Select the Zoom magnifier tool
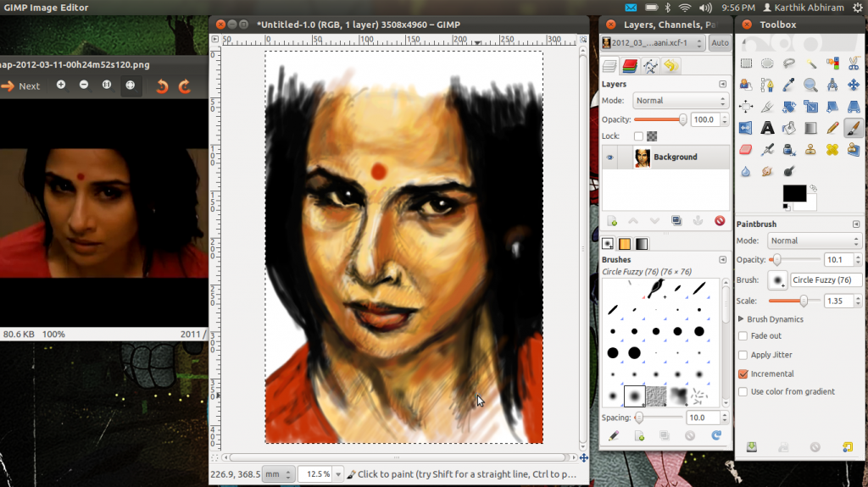 tap(810, 86)
